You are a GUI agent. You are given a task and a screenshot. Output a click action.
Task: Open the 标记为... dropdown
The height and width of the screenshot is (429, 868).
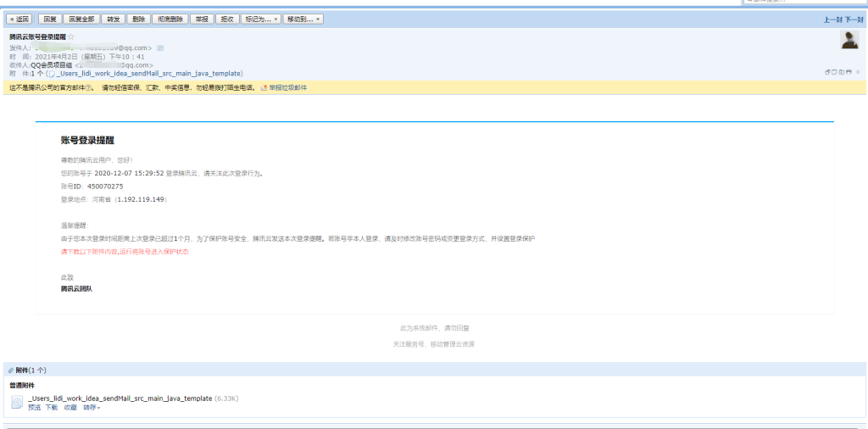click(x=261, y=19)
